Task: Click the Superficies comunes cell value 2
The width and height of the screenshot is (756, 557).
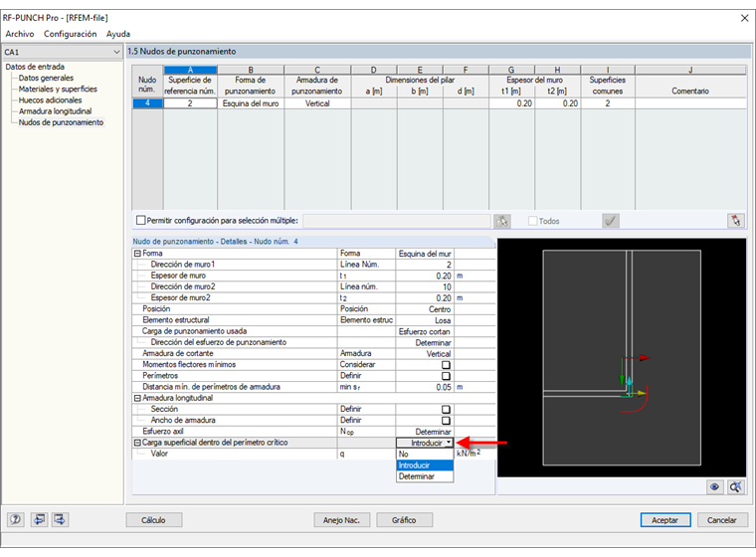Action: [x=608, y=103]
